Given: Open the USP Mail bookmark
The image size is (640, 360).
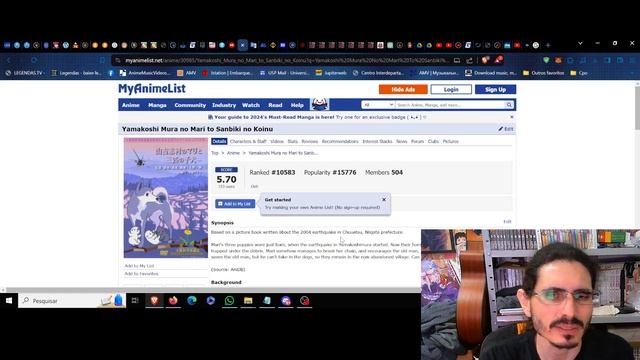Looking at the screenshot, I should pyautogui.click(x=285, y=73).
